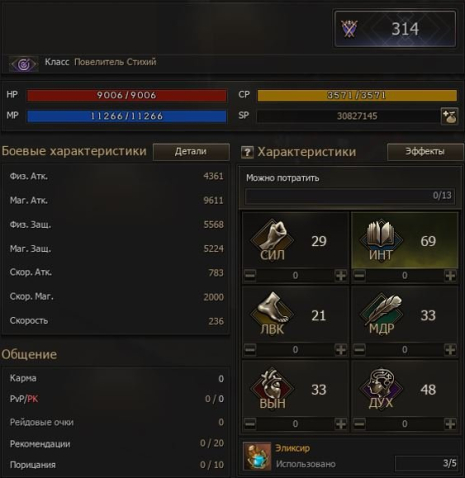Click the 314 combat power badge
The width and height of the screenshot is (465, 478).
click(x=395, y=29)
